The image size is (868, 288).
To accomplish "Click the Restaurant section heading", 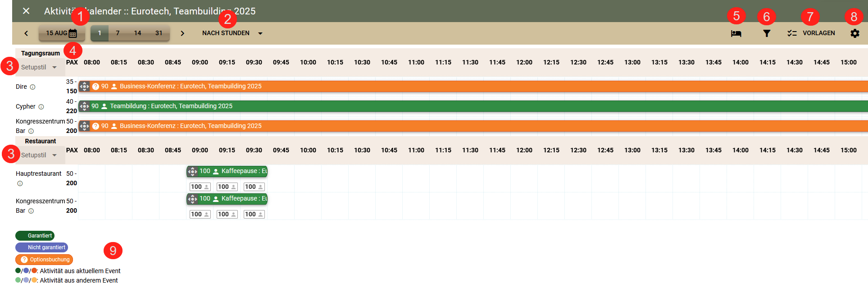I will (x=41, y=141).
